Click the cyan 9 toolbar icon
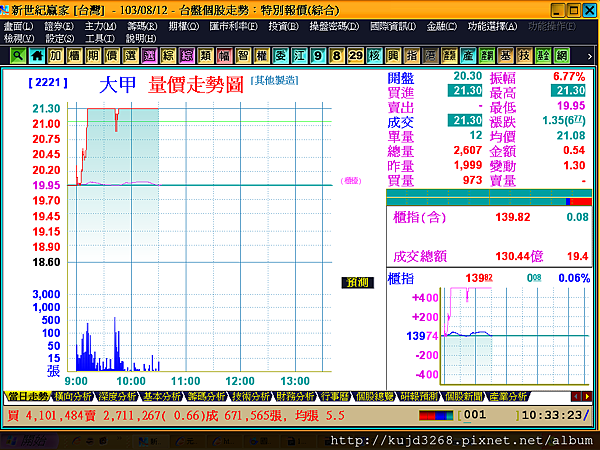Viewport: 600px width, 450px height. [x=318, y=56]
